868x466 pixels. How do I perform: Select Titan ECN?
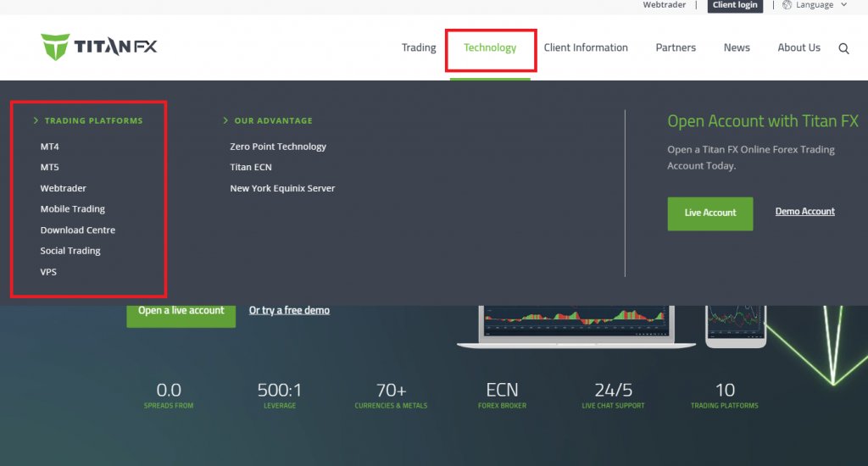point(251,167)
